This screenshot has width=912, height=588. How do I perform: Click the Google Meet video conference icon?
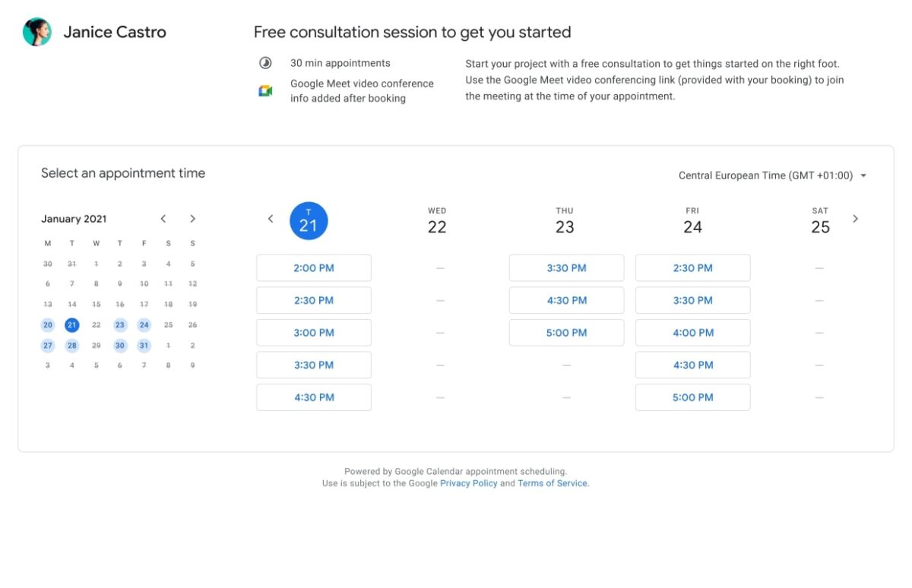pos(264,90)
